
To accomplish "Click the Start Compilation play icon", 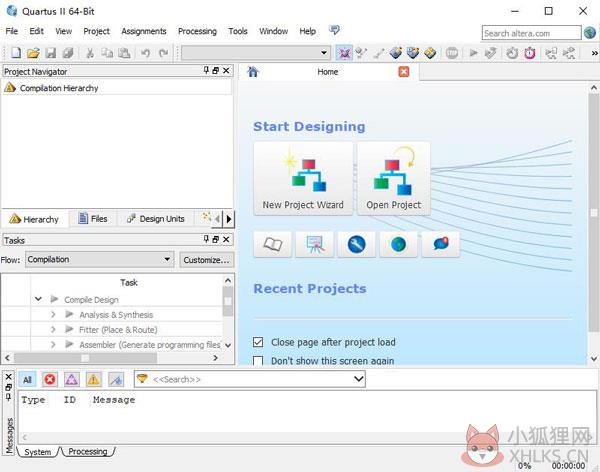I will click(x=473, y=53).
